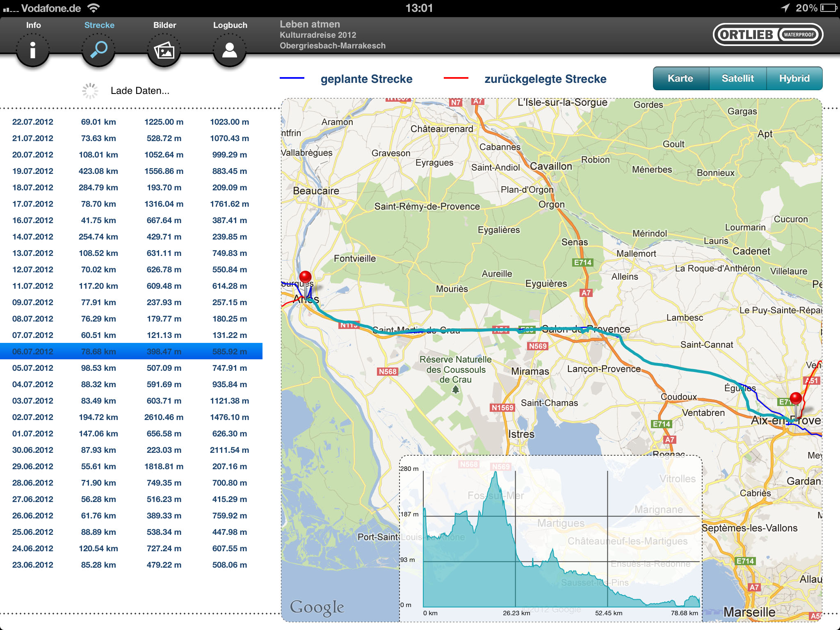
Task: Click the Google logo on map
Action: (x=317, y=607)
